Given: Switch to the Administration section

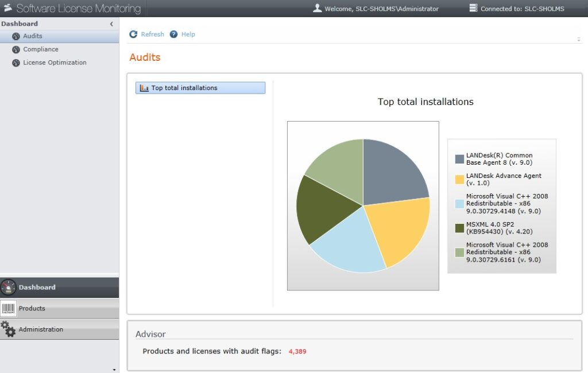Looking at the screenshot, I should [x=60, y=329].
